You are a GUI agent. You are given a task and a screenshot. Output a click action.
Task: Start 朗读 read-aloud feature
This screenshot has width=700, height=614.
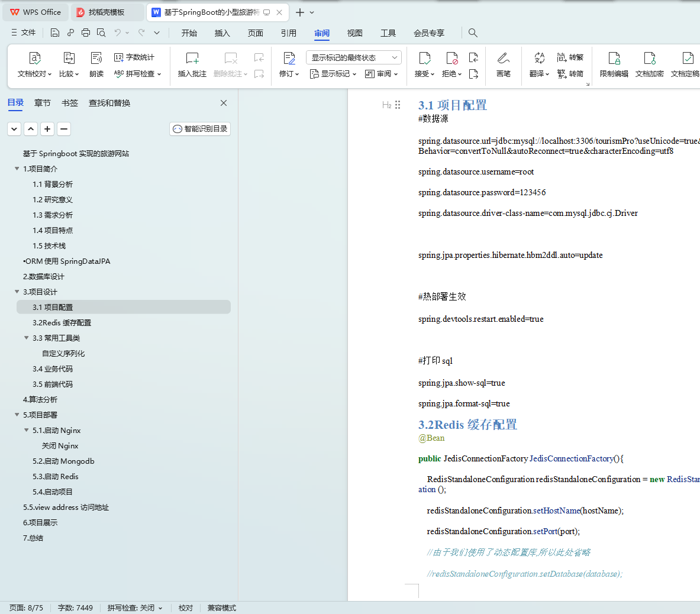96,64
